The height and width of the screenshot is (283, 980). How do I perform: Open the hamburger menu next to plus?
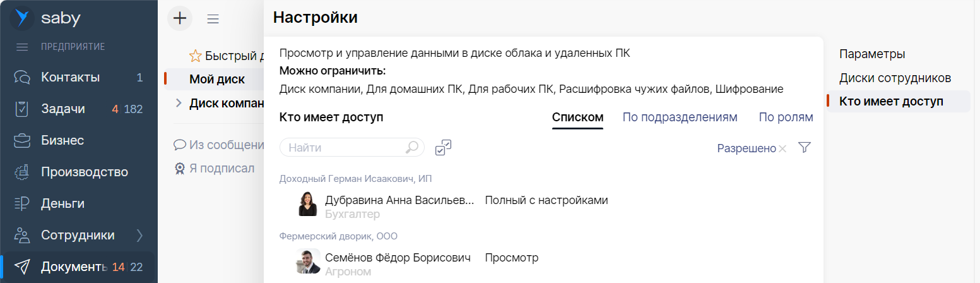click(213, 19)
